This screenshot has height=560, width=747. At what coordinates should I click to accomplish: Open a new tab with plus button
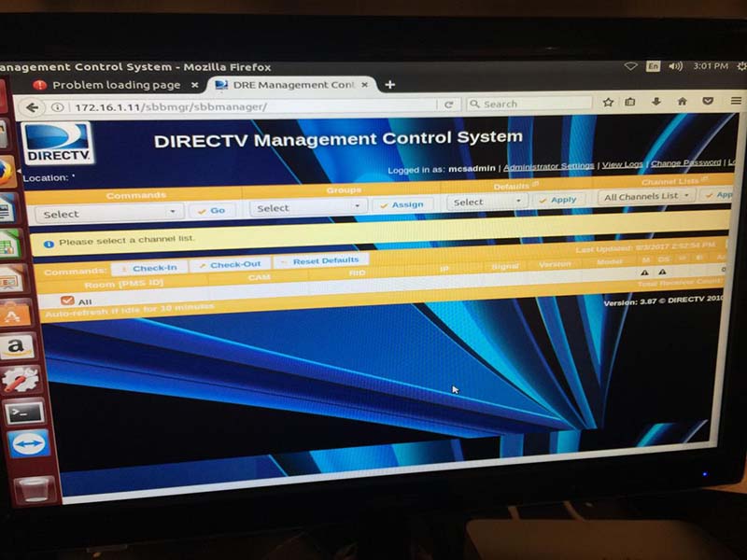pos(389,84)
